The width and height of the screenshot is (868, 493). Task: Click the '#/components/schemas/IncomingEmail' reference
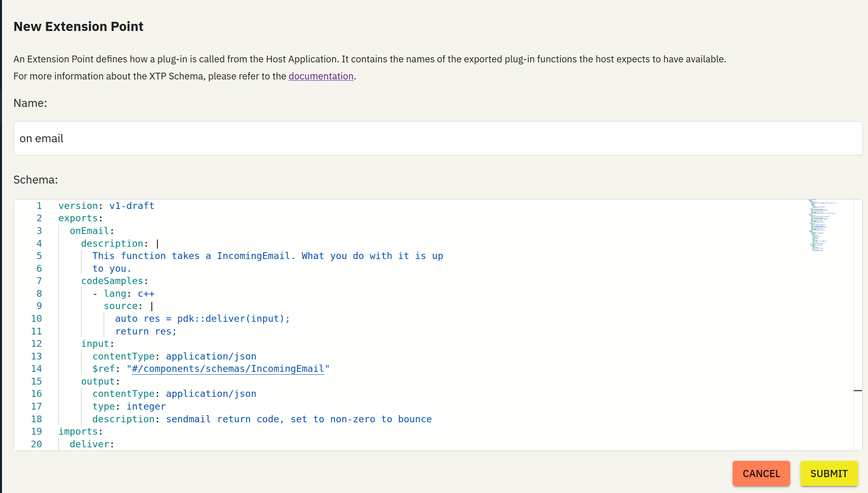pyautogui.click(x=228, y=369)
